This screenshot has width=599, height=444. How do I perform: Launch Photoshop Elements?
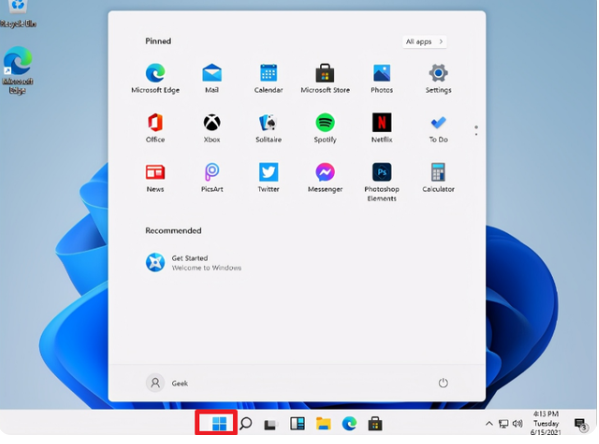pyautogui.click(x=382, y=182)
